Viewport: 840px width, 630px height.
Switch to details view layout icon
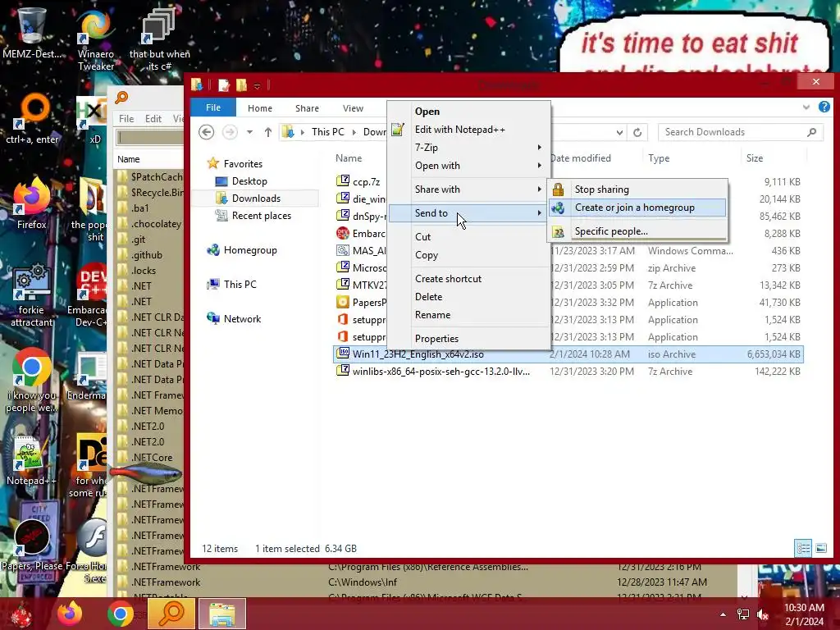(x=803, y=548)
